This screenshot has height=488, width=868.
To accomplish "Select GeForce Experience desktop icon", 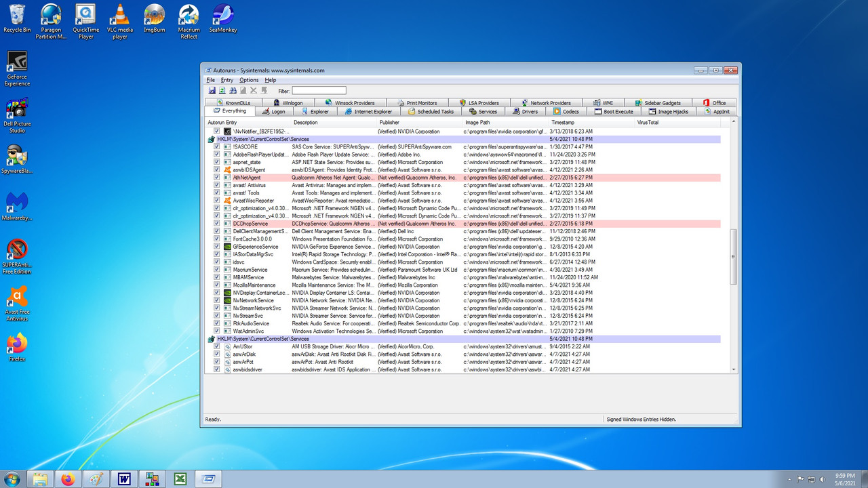I will pos(17,68).
